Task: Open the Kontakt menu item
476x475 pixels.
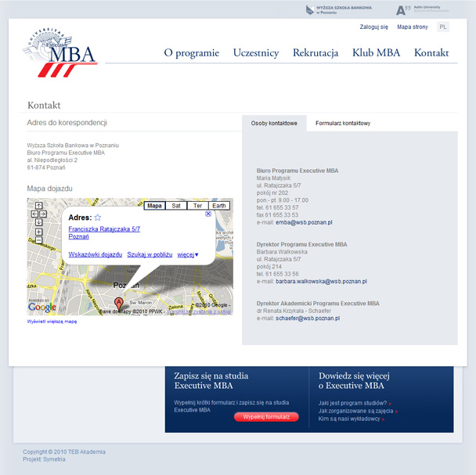Action: click(431, 52)
